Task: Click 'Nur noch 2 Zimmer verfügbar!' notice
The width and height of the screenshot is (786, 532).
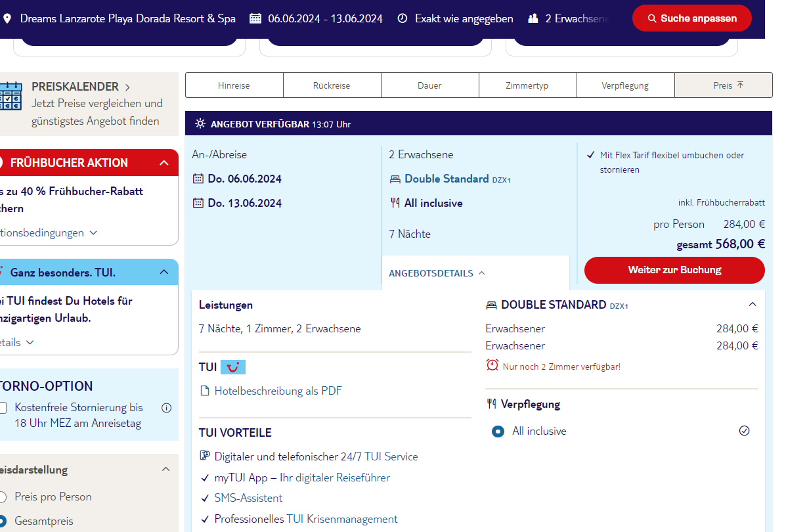Action: (561, 366)
